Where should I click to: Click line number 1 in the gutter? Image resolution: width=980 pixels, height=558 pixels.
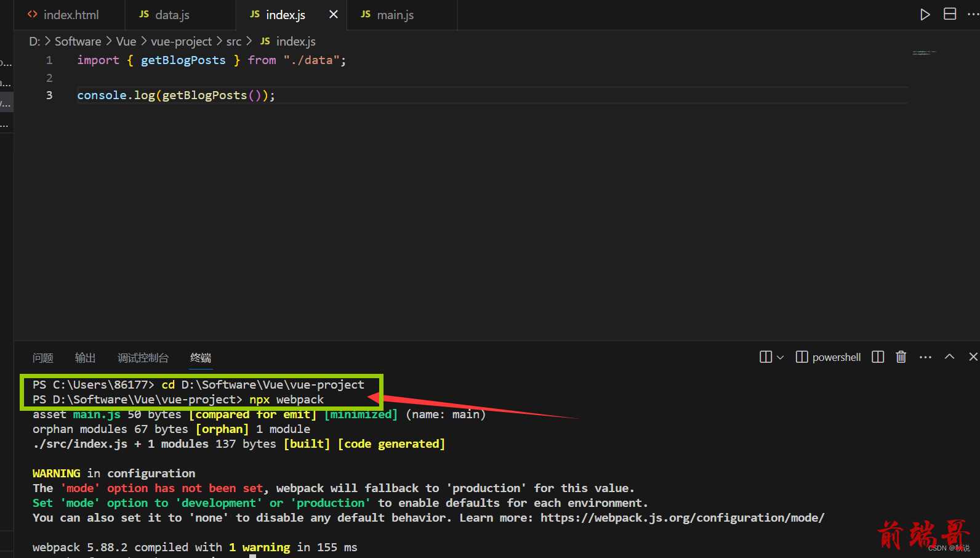tap(49, 60)
